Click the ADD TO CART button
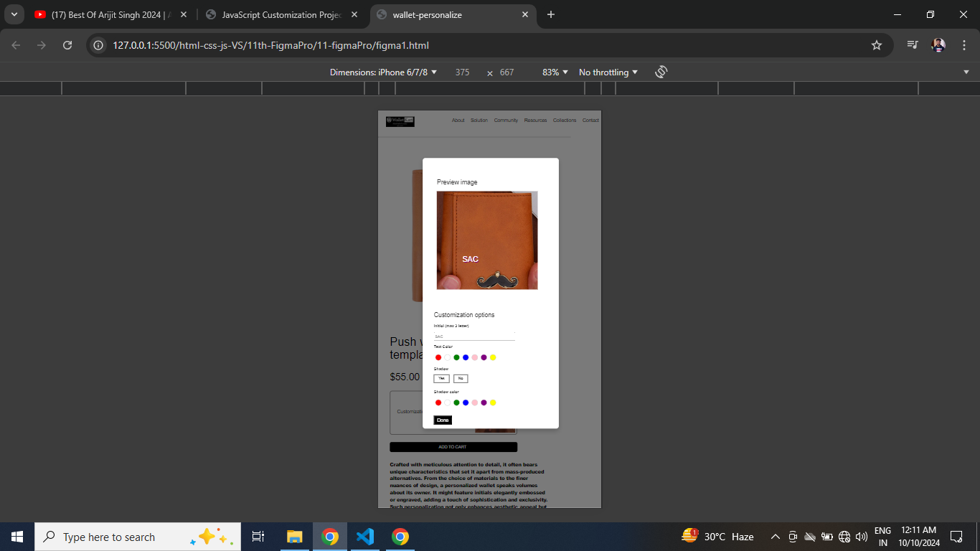Viewport: 980px width, 551px height. click(x=453, y=447)
